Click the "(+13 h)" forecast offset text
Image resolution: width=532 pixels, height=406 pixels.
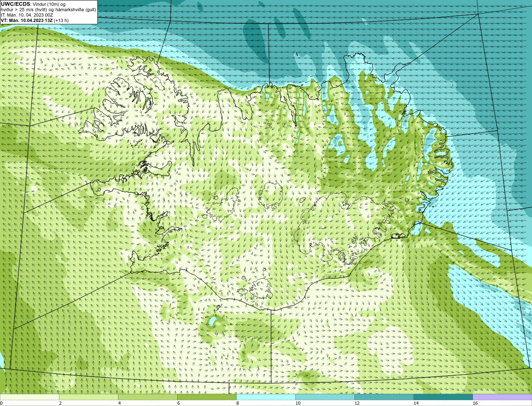coord(61,20)
